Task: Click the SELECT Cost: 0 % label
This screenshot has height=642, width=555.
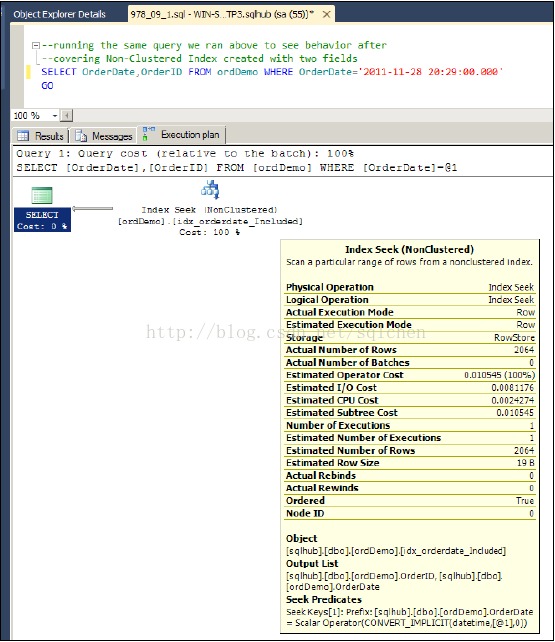Action: click(x=42, y=220)
